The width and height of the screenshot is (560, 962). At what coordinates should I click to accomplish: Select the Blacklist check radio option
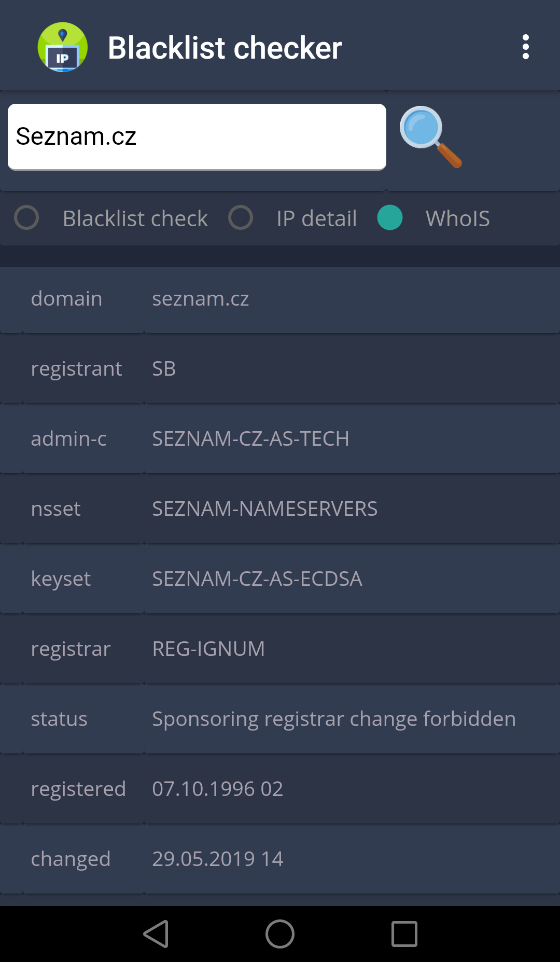click(27, 218)
